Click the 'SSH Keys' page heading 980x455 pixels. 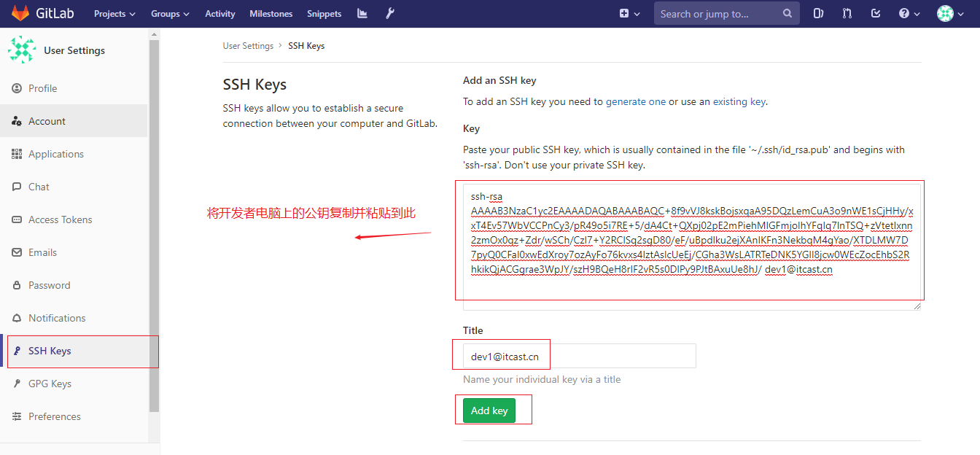[254, 85]
